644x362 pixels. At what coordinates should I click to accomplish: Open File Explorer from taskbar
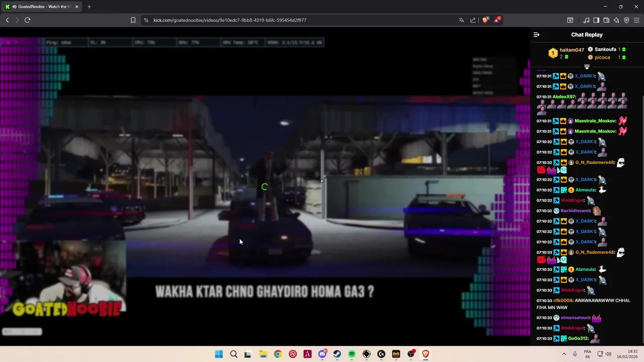[263, 354]
